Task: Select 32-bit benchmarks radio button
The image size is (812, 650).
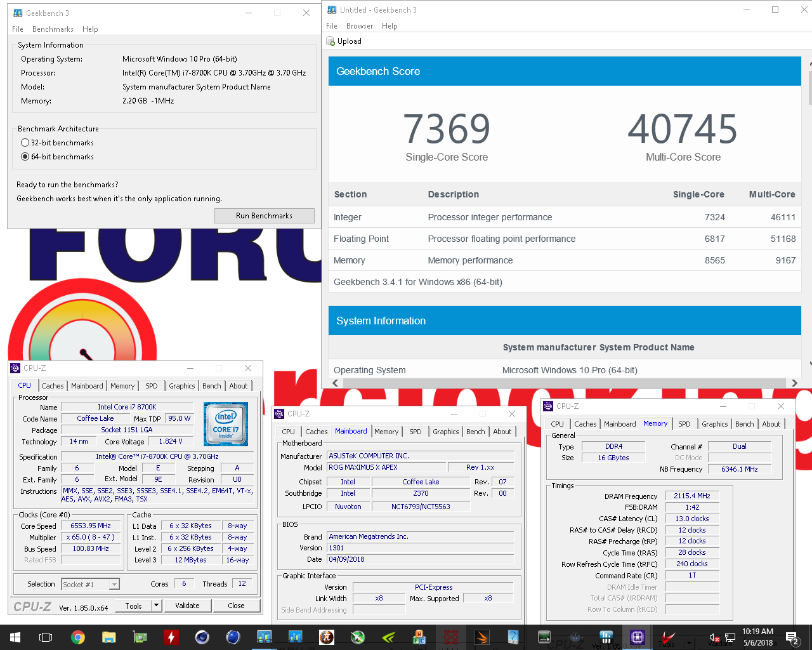Action: 25,143
